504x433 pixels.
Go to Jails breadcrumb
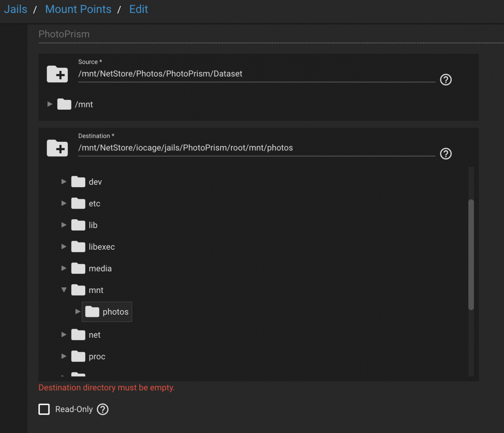point(16,9)
